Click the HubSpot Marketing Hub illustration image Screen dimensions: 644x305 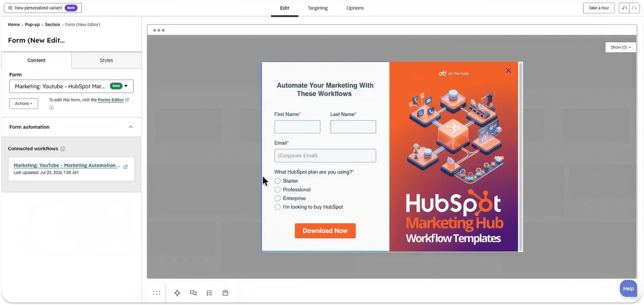454,157
